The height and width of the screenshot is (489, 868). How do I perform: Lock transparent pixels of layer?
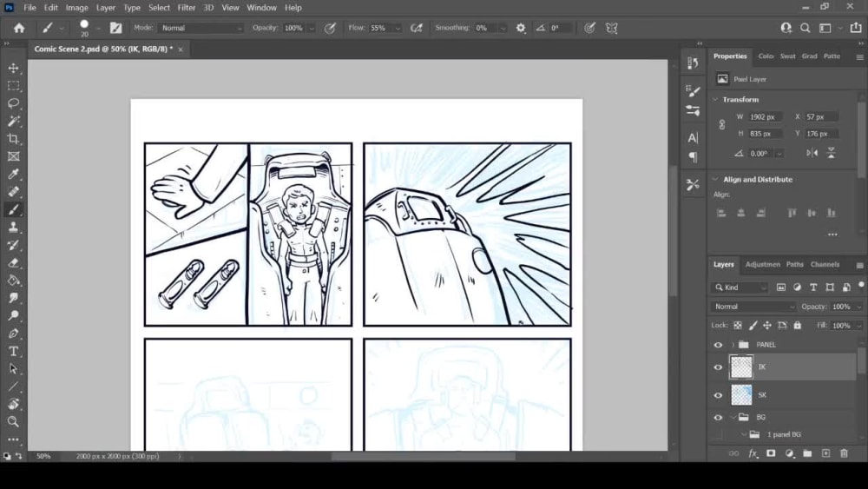(737, 326)
